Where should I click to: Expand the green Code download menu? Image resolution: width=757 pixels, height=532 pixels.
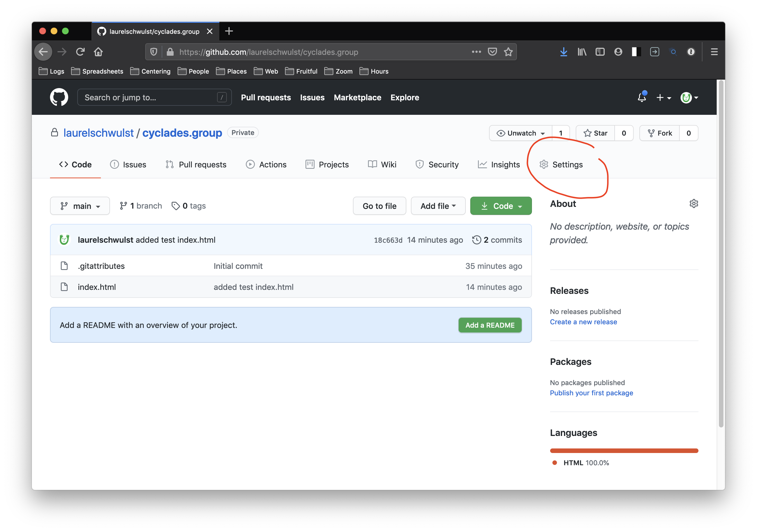tap(500, 206)
